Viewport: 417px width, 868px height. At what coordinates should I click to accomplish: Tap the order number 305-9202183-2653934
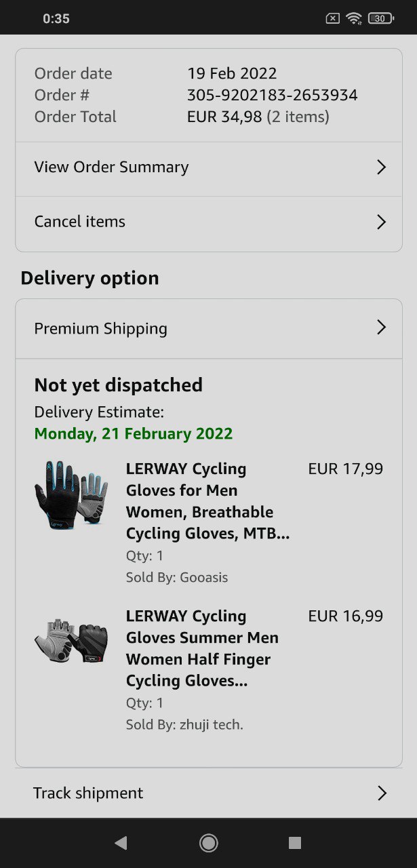(x=273, y=95)
